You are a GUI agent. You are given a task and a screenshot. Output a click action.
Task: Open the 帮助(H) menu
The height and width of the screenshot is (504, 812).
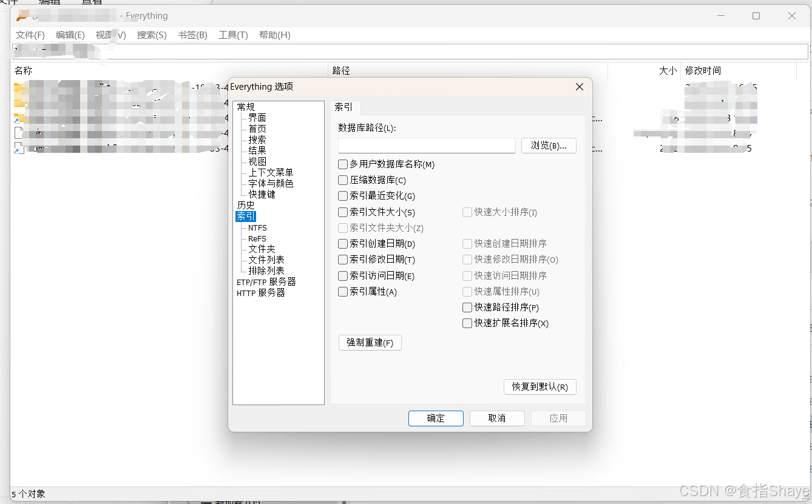pyautogui.click(x=275, y=35)
